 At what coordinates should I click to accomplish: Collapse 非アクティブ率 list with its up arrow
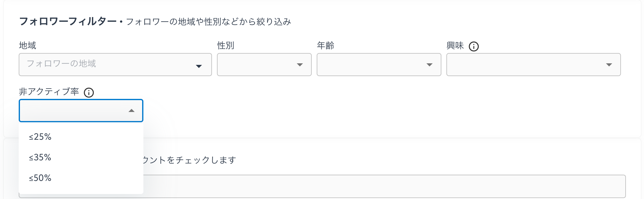pyautogui.click(x=132, y=111)
